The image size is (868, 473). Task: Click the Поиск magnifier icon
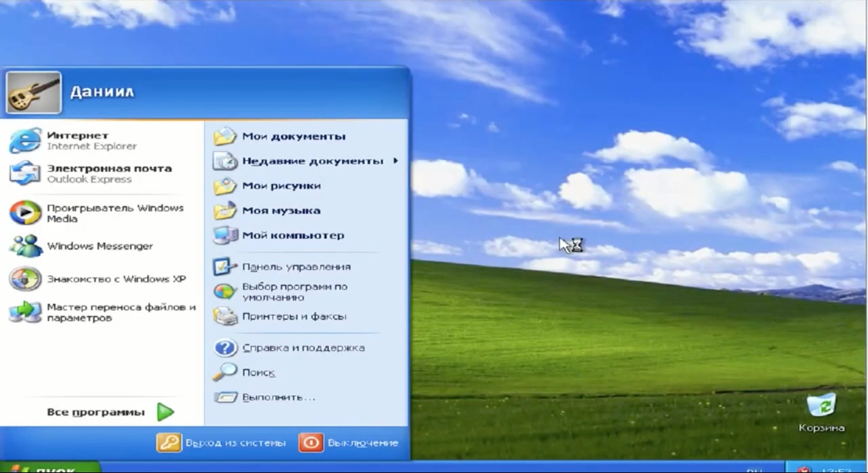(225, 373)
